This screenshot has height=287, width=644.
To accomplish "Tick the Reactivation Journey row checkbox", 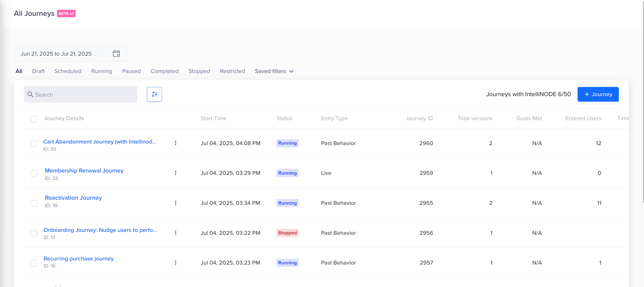I will tap(34, 203).
